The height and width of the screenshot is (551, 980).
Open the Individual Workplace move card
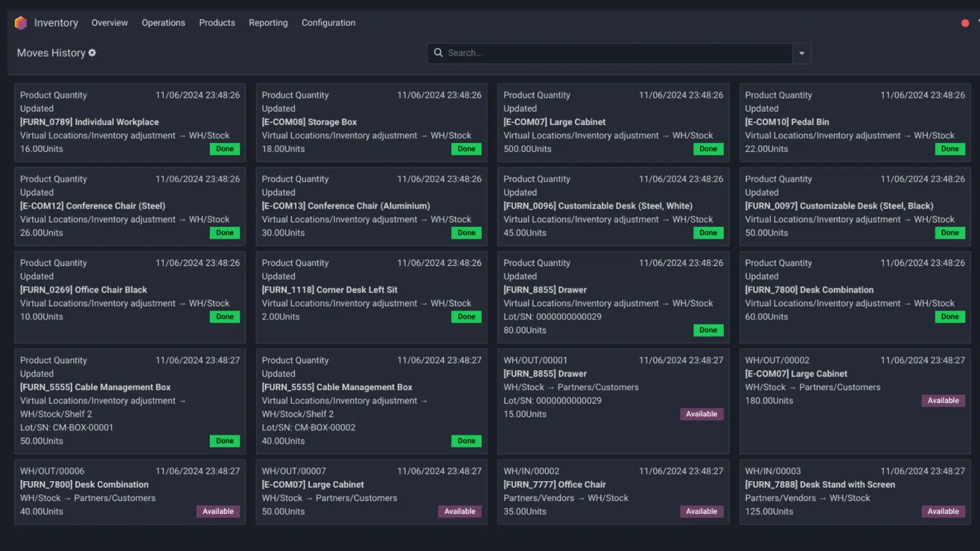130,122
